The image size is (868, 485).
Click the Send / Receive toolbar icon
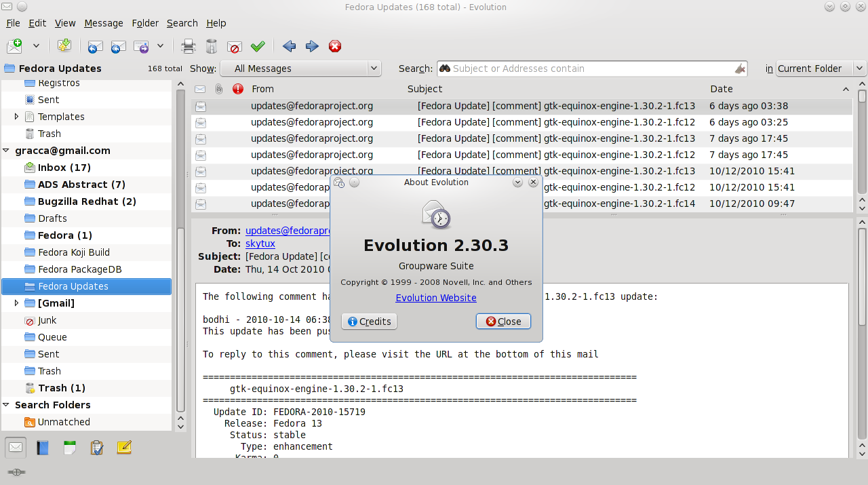tap(64, 46)
